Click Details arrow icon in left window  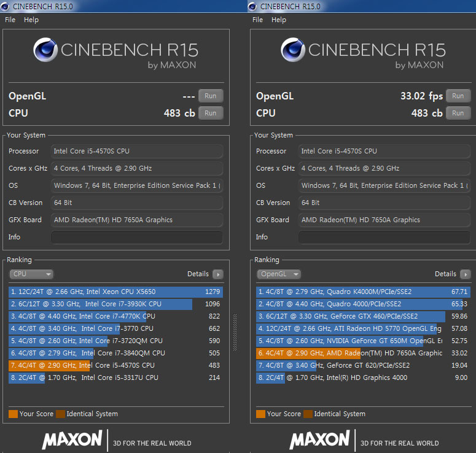coord(217,274)
